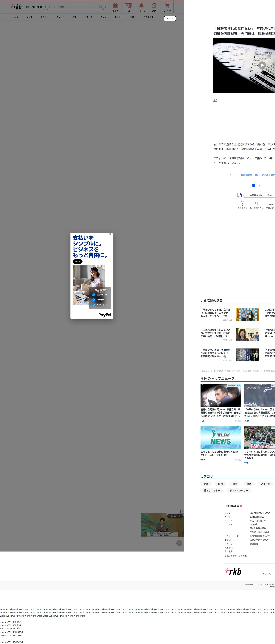Screen dimensions: 275x644
Task: Play the article video
Action: [x=262, y=65]
